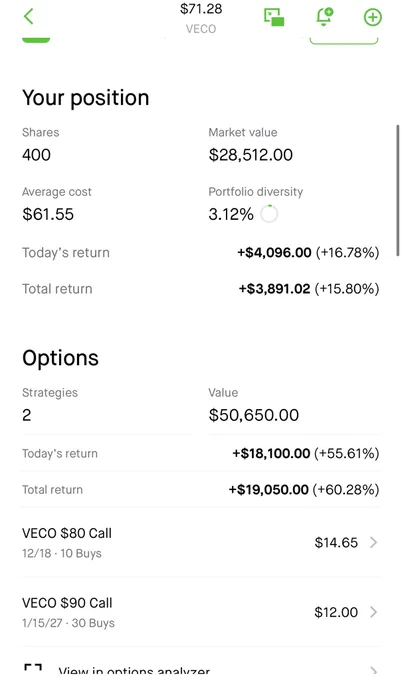Tap the options analyzer bracket icon
Image resolution: width=402 pixels, height=680 pixels.
pos(33,668)
